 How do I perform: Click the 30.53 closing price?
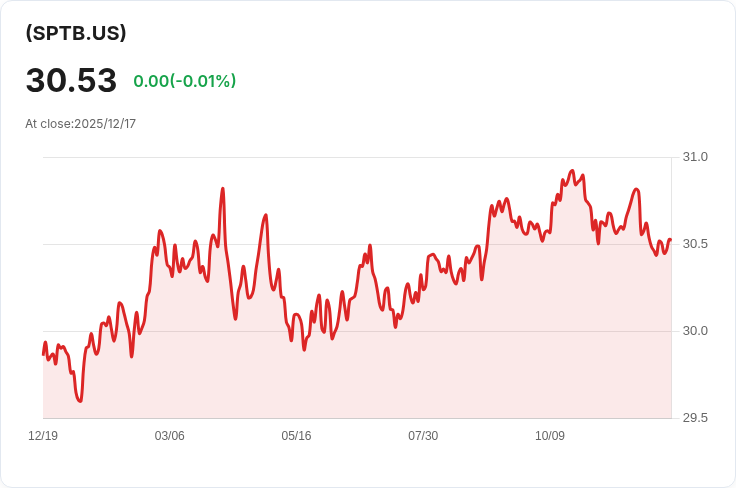pyautogui.click(x=71, y=80)
